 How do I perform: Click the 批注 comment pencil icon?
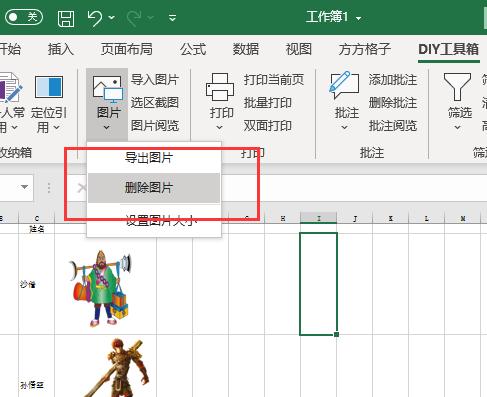point(345,85)
